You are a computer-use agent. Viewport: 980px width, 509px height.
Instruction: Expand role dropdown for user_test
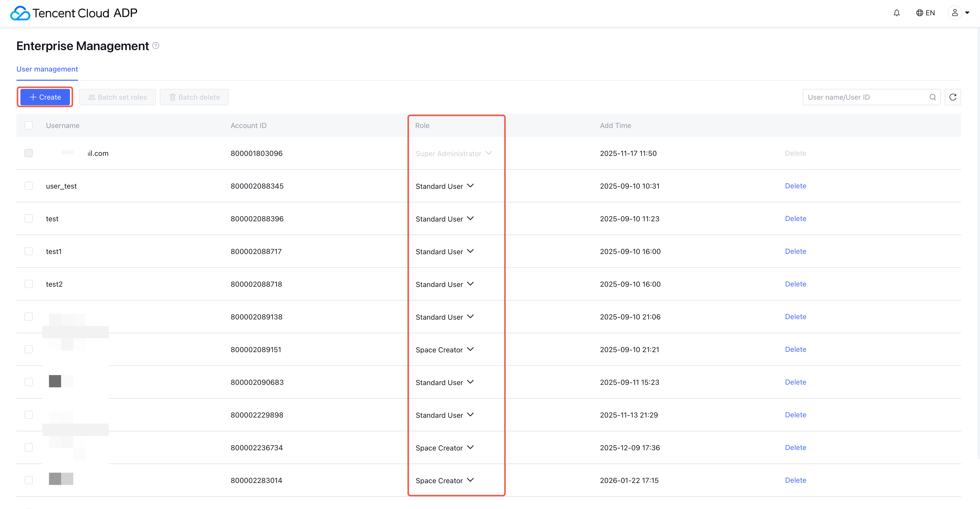coord(444,186)
